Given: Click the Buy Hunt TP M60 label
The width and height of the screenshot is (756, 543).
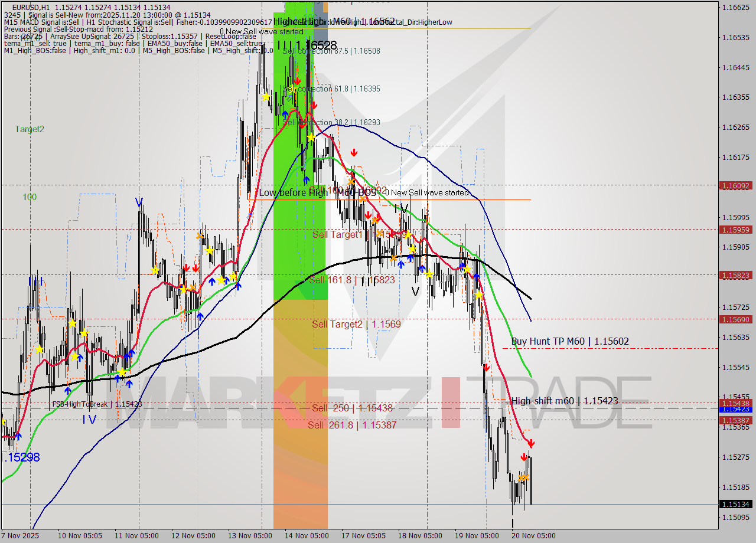Looking at the screenshot, I should [570, 341].
